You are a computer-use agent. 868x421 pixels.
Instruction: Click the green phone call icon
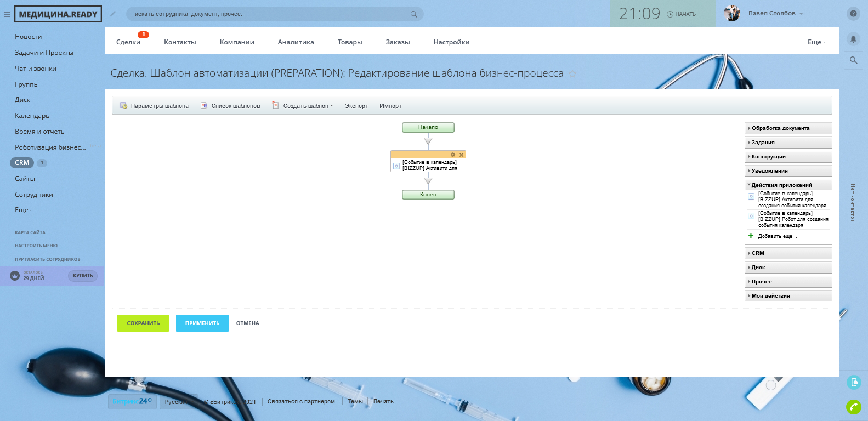pos(853,407)
